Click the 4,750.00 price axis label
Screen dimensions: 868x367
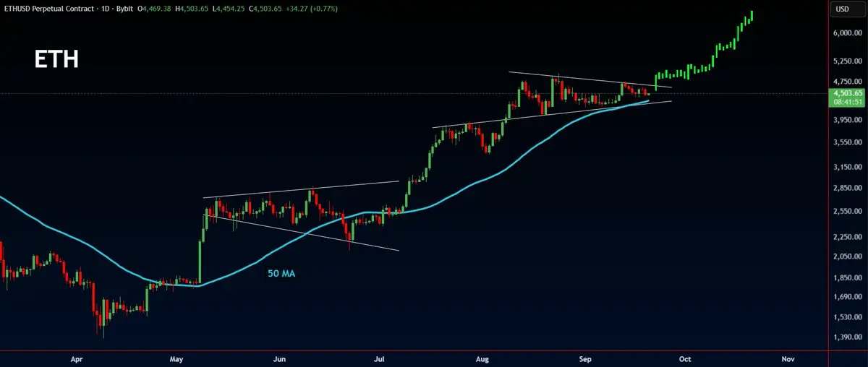click(x=848, y=82)
